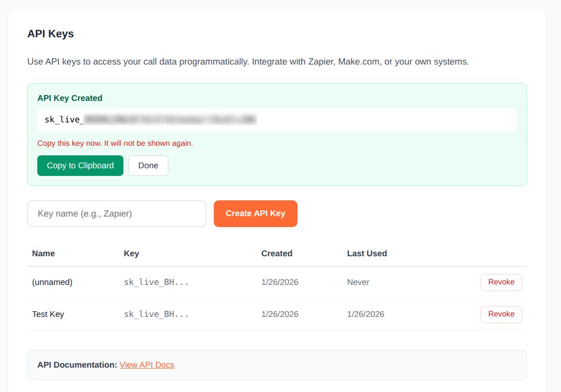561x392 pixels.
Task: Select the (unnamed) key name cell
Action: [x=52, y=282]
